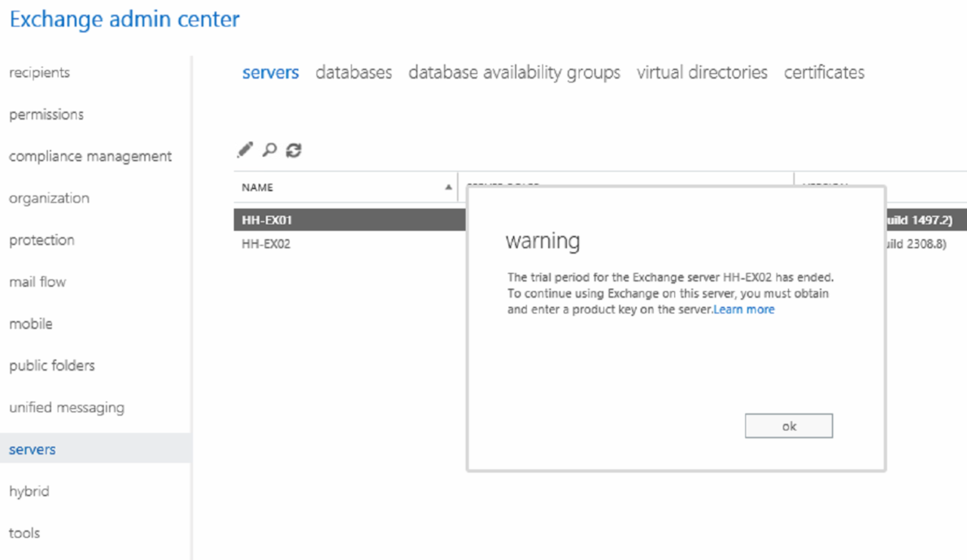The image size is (967, 560).
Task: Open the certificates tab
Action: pyautogui.click(x=824, y=72)
